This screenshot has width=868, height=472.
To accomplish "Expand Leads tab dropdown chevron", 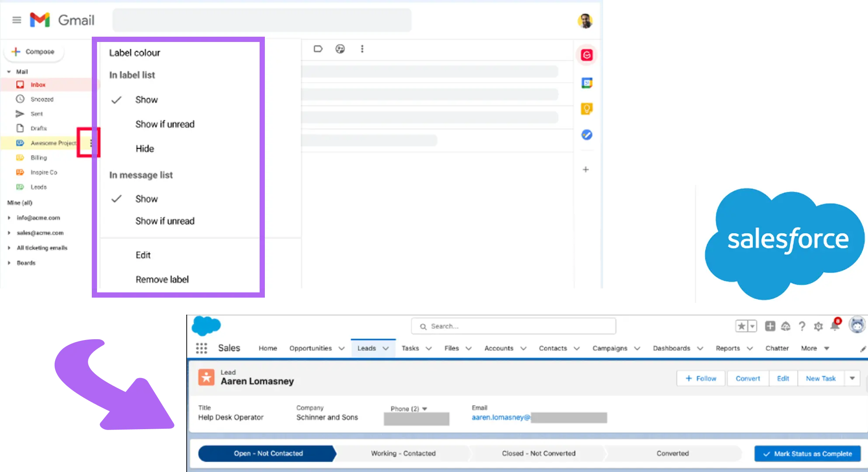I will coord(386,348).
